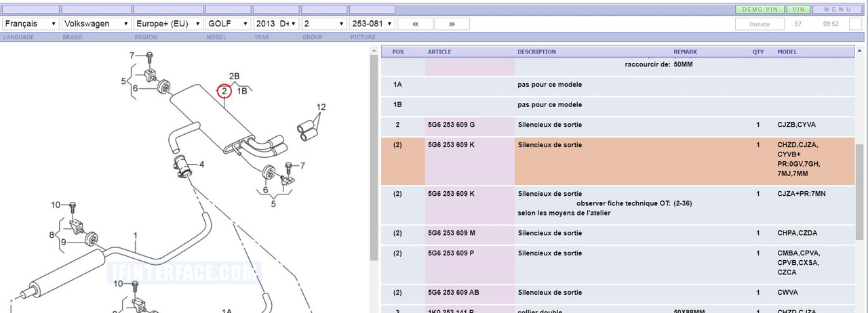The height and width of the screenshot is (313, 868).
Task: Click label 8 in the diagram
Action: click(x=50, y=235)
